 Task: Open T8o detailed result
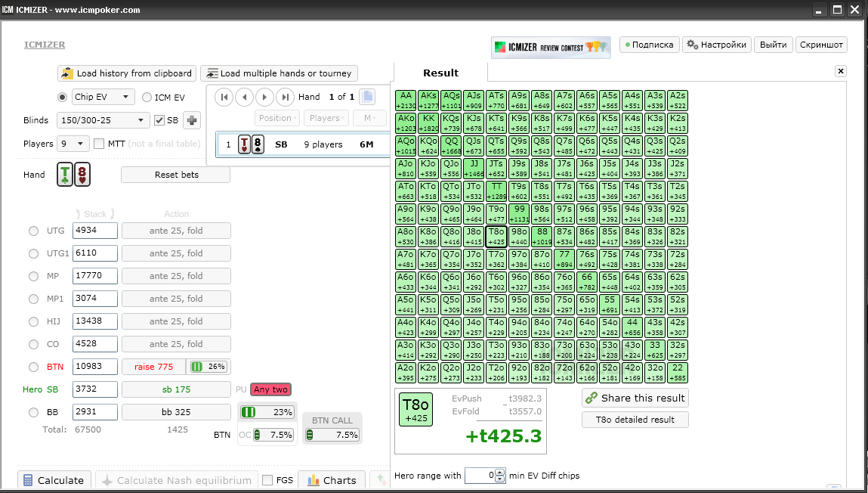(635, 420)
